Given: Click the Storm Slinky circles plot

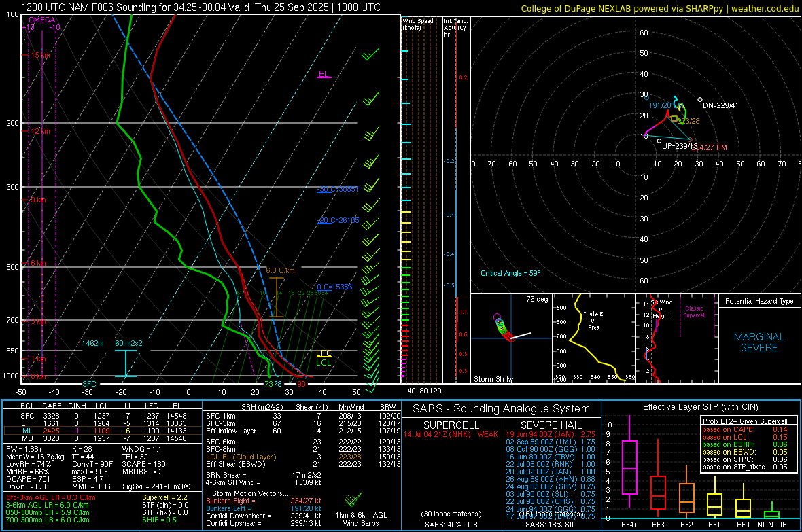Looking at the screenshot, I should tap(502, 327).
